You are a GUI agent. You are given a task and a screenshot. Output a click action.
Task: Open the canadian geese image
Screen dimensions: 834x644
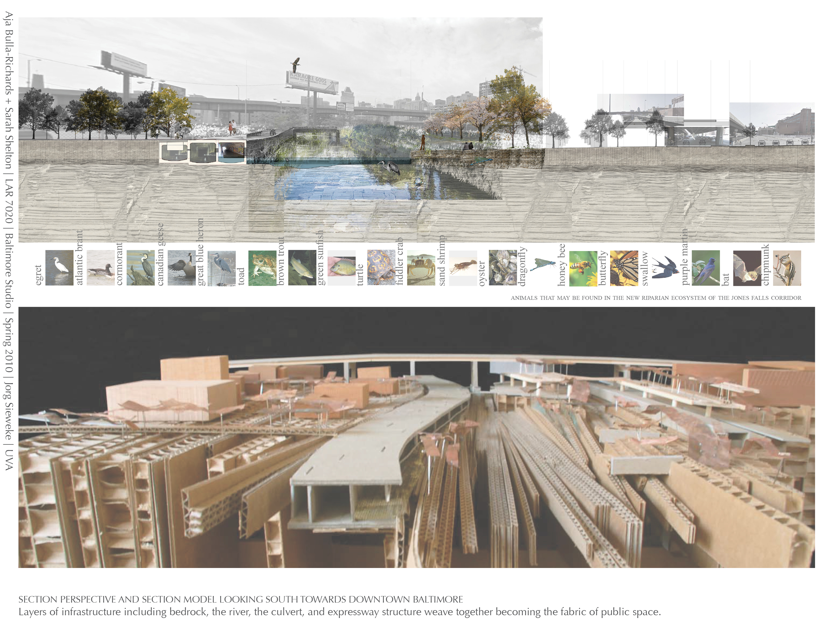point(182,268)
